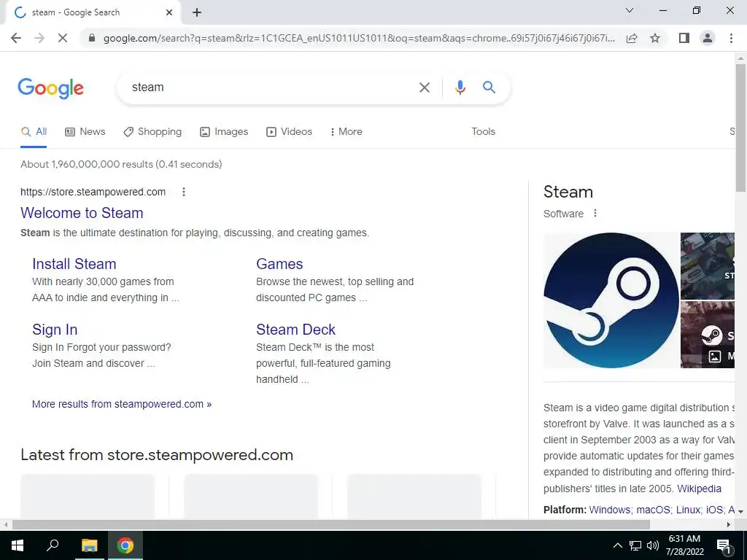Bookmark this page with the star icon
Image resolution: width=747 pixels, height=560 pixels.
click(655, 38)
